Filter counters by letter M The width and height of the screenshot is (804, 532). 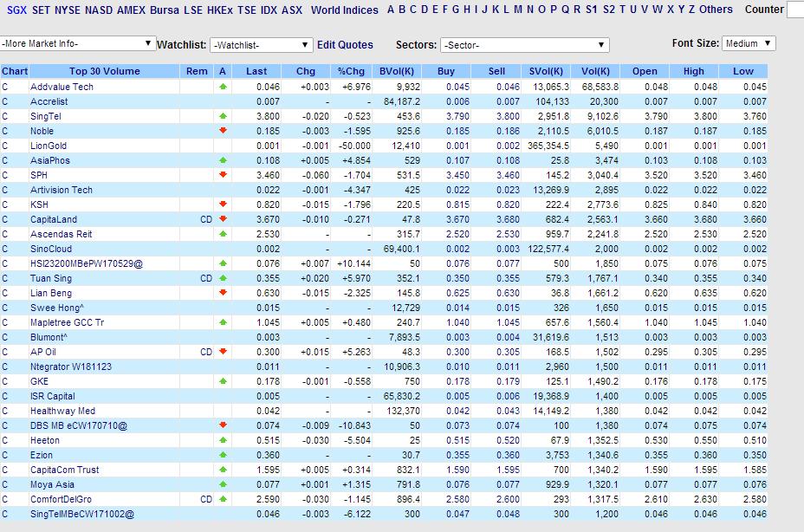tap(518, 10)
